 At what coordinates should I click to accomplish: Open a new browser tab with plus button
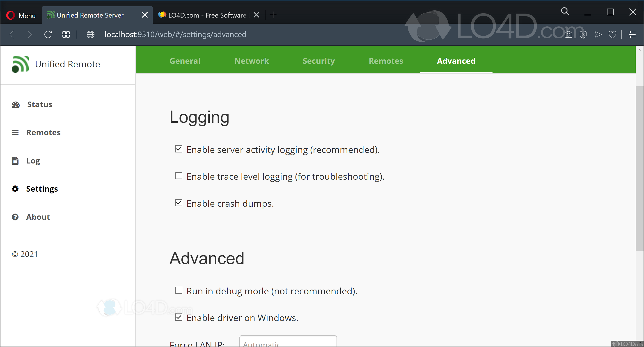[273, 15]
